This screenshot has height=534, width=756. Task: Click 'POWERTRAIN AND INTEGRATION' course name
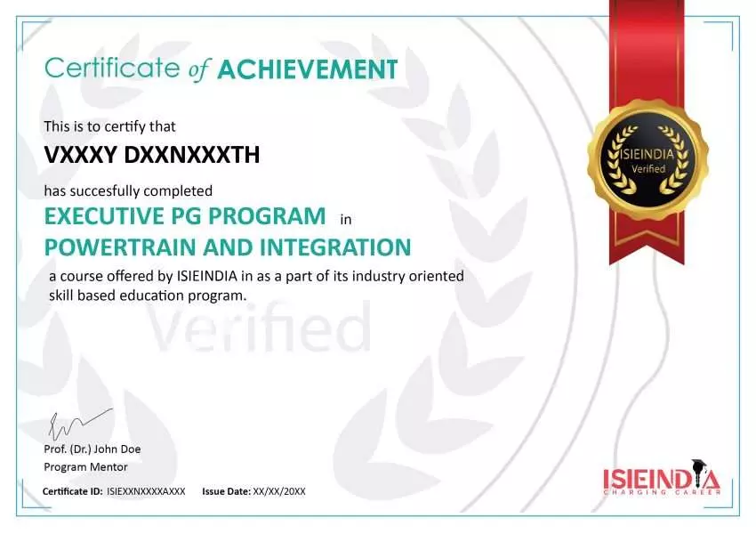pyautogui.click(x=228, y=247)
